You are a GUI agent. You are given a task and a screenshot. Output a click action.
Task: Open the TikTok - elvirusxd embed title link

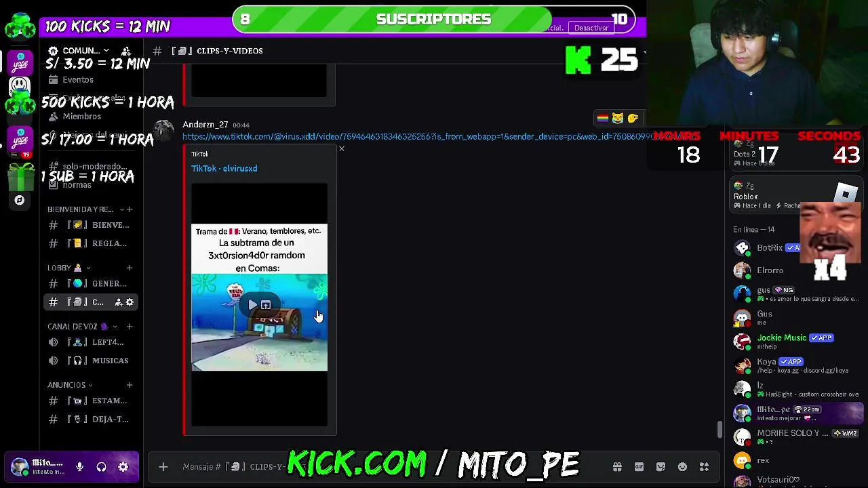pyautogui.click(x=224, y=168)
